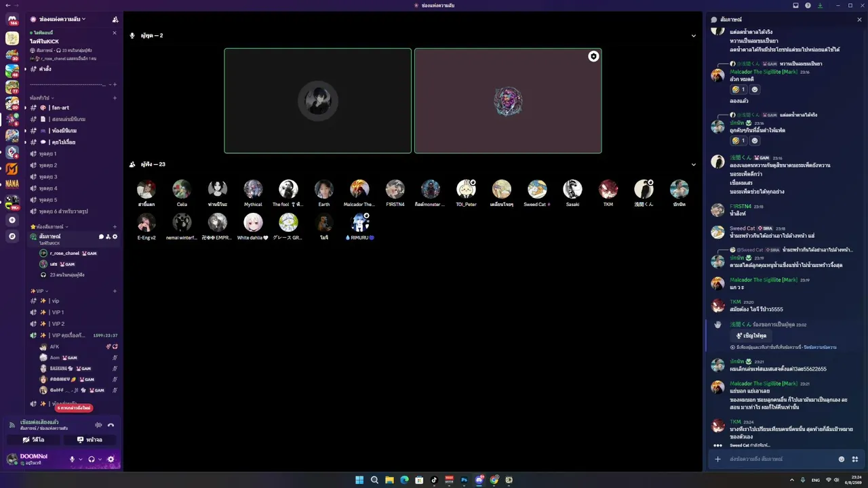Open server icon with 48 badge

point(12,70)
